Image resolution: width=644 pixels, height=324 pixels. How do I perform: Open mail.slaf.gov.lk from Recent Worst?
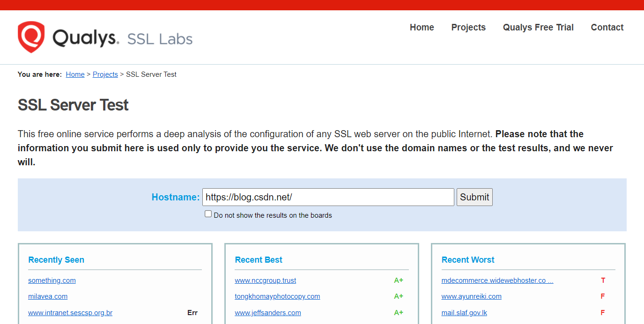[x=464, y=312]
